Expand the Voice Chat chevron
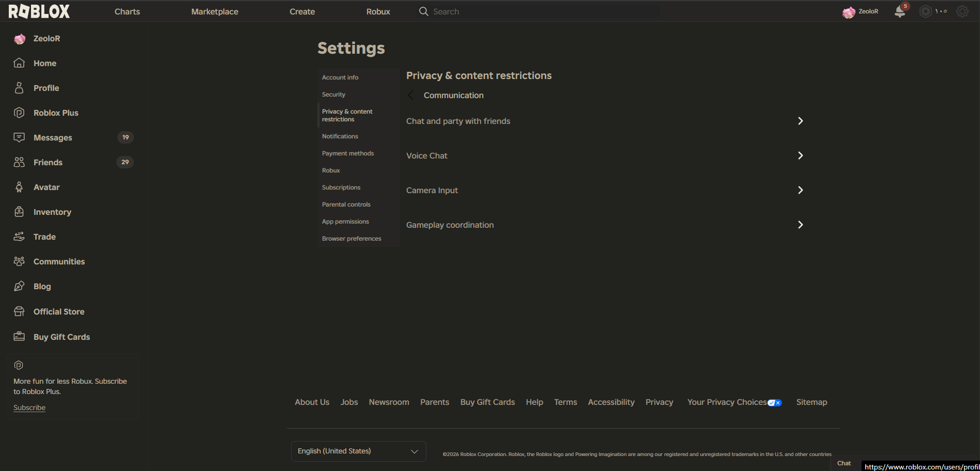The width and height of the screenshot is (980, 471). (x=800, y=155)
